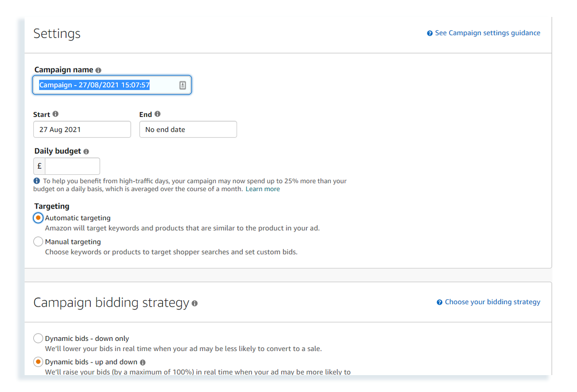Select the Automatic targeting radio button
Screen dimensions: 577x392
38,218
